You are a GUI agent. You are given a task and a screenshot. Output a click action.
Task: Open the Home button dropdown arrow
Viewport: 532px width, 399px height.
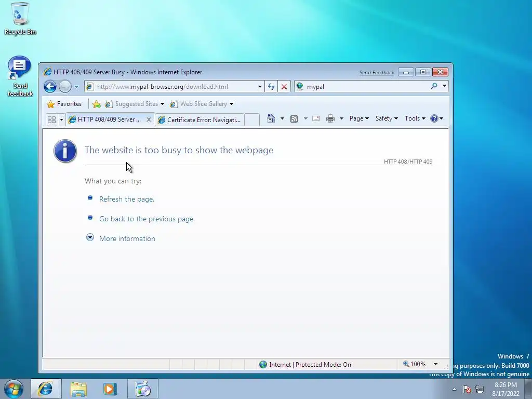[x=282, y=118]
